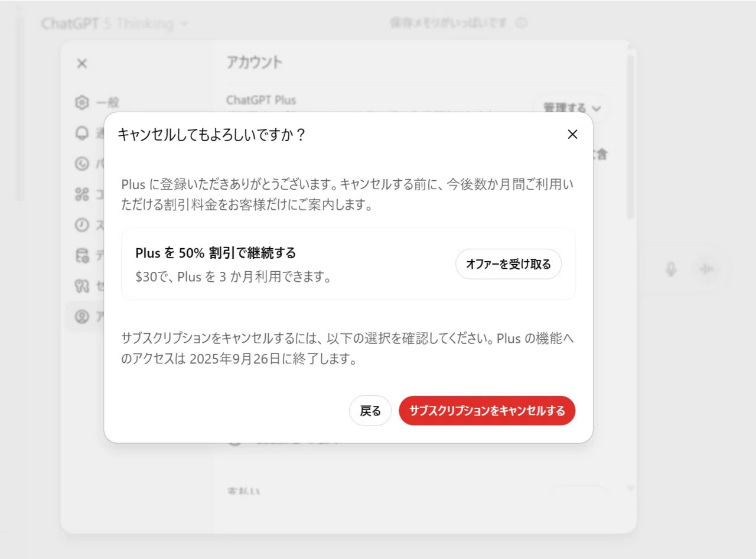
Task: Click the アカウント heading in settings
Action: (255, 62)
